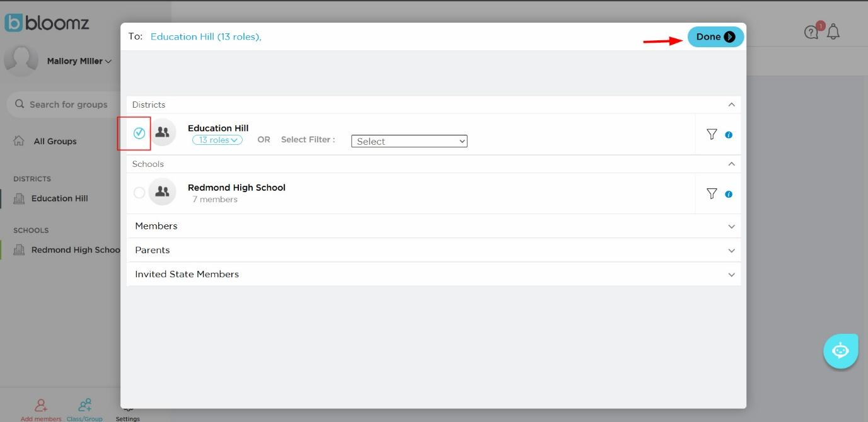Click the Bloomz logo

pos(47,23)
